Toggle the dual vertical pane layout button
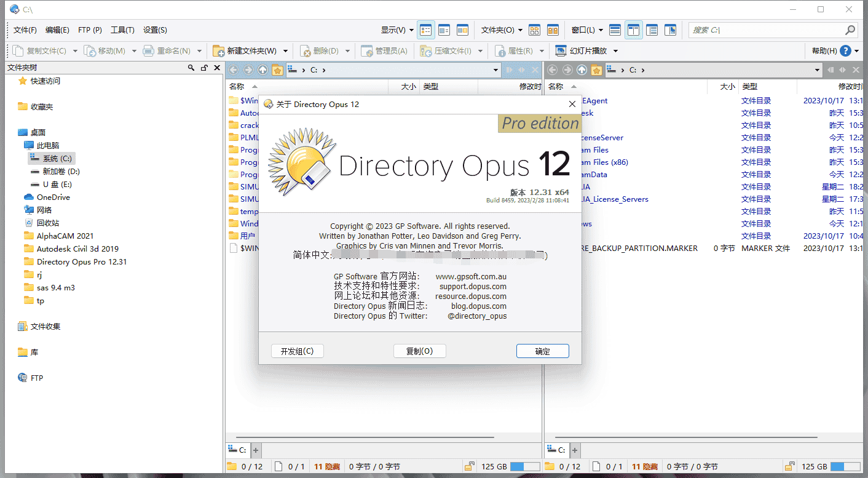Image resolution: width=868 pixels, height=478 pixels. (x=633, y=30)
